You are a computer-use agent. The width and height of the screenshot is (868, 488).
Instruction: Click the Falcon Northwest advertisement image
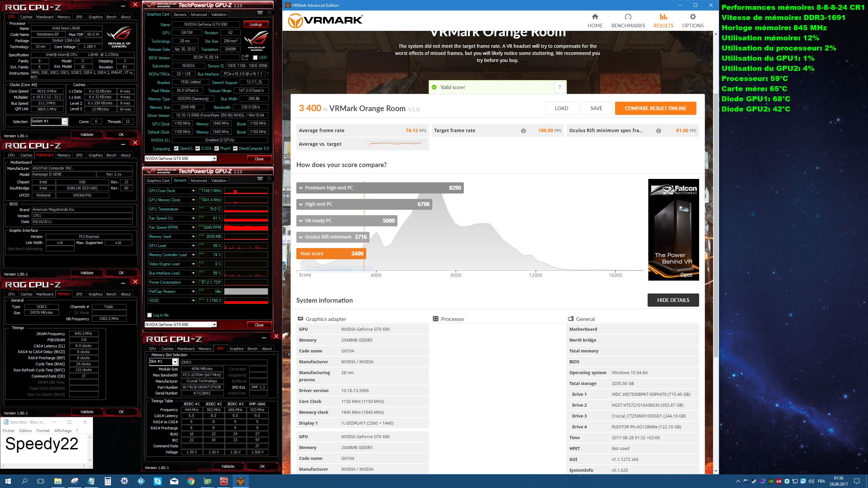[673, 229]
